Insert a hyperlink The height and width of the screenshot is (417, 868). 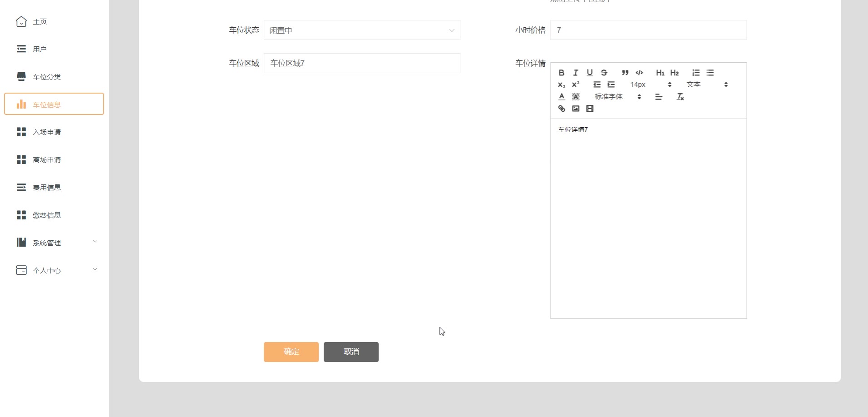pos(562,109)
